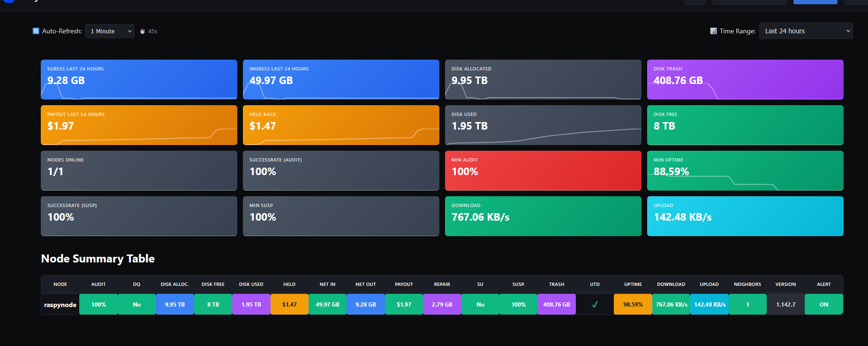Click the red Min Audit card

(x=543, y=170)
